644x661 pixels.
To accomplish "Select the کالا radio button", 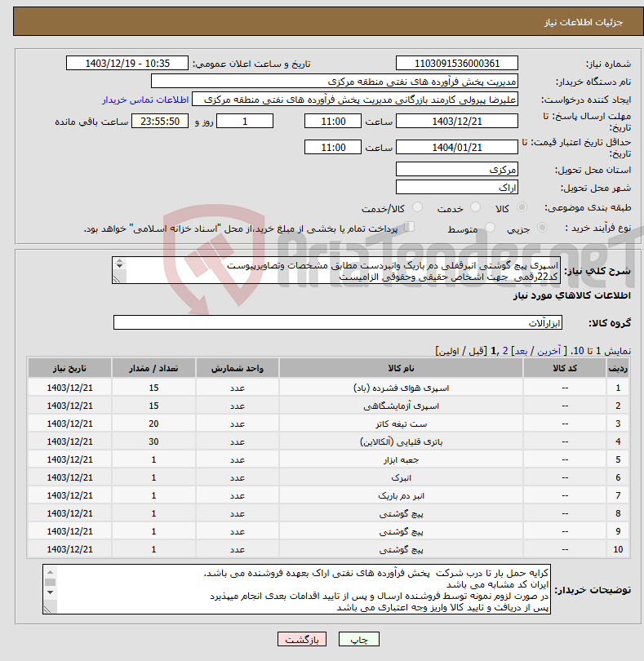I will pos(522,207).
